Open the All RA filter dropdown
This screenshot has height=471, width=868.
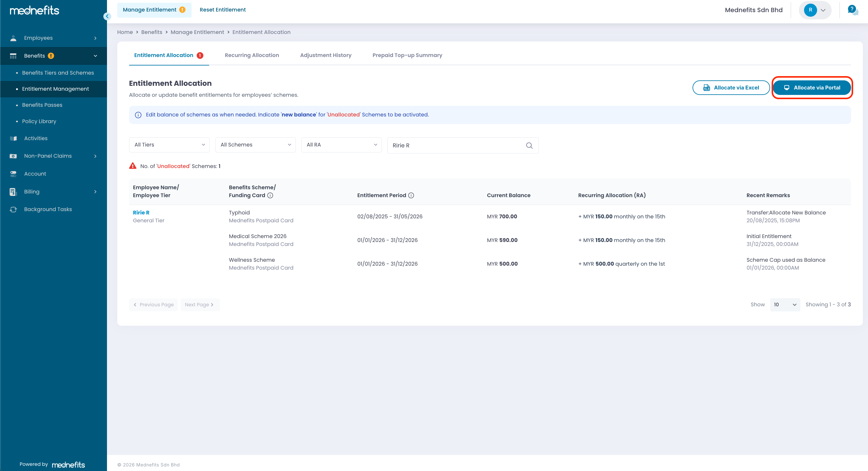[x=341, y=145]
